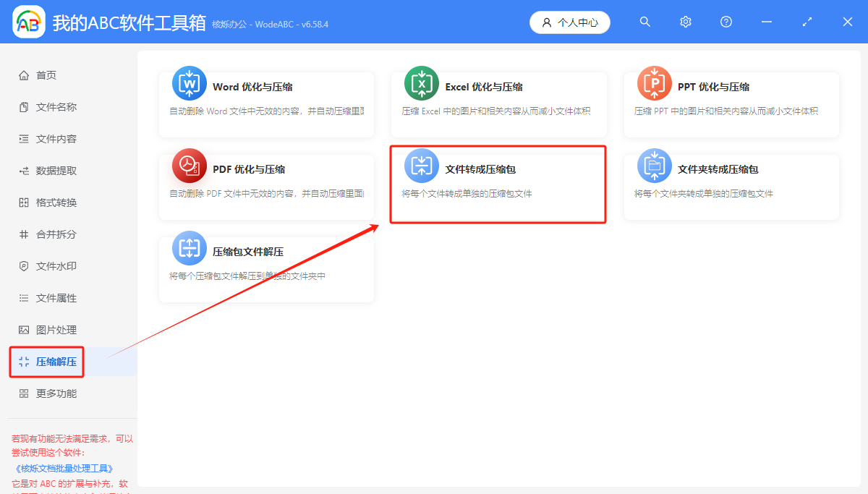Click the PDF 优化与压缩 red icon

189,165
